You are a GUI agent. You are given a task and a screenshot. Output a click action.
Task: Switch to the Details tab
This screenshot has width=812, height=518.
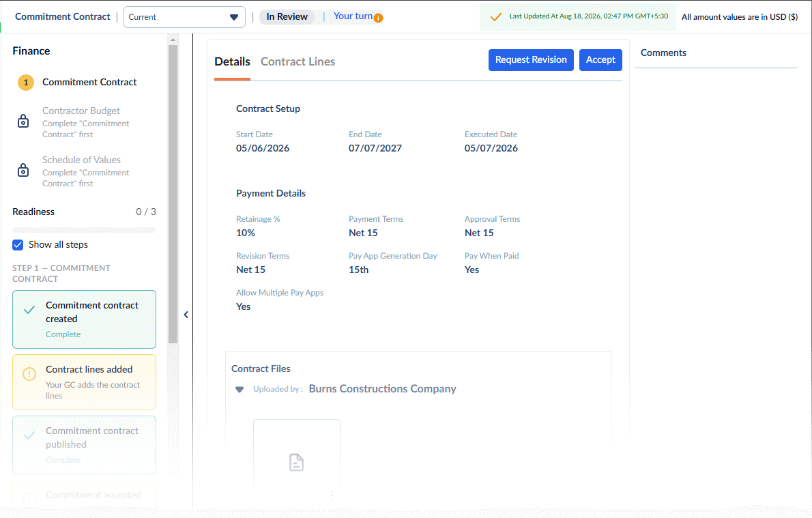pos(232,61)
